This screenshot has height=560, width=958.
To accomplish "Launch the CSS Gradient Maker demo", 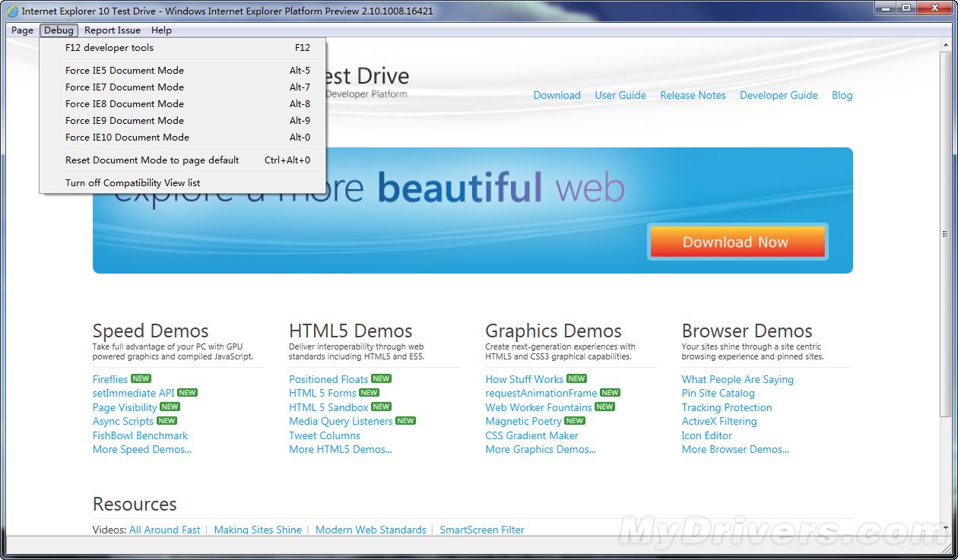I will coord(531,435).
